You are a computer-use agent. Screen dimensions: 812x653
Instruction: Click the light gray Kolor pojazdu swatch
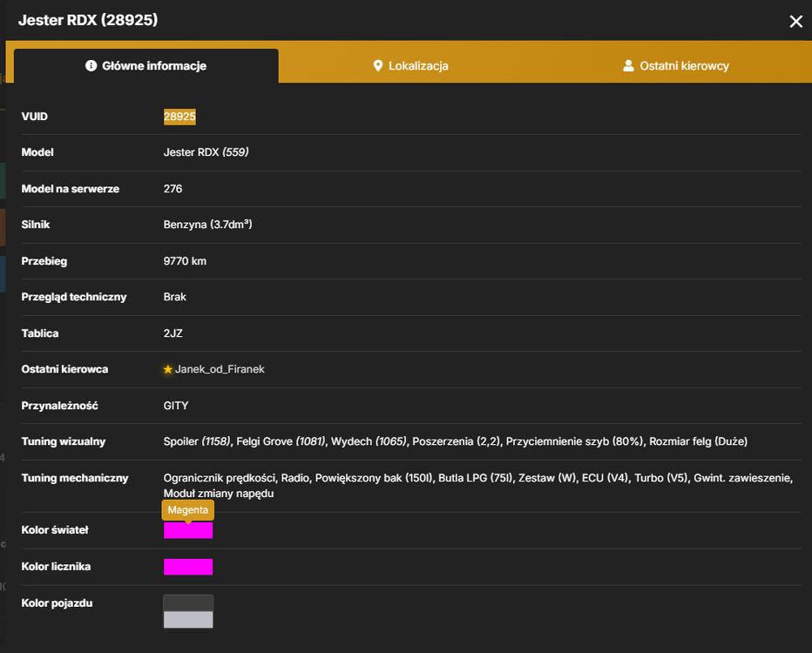pos(188,619)
